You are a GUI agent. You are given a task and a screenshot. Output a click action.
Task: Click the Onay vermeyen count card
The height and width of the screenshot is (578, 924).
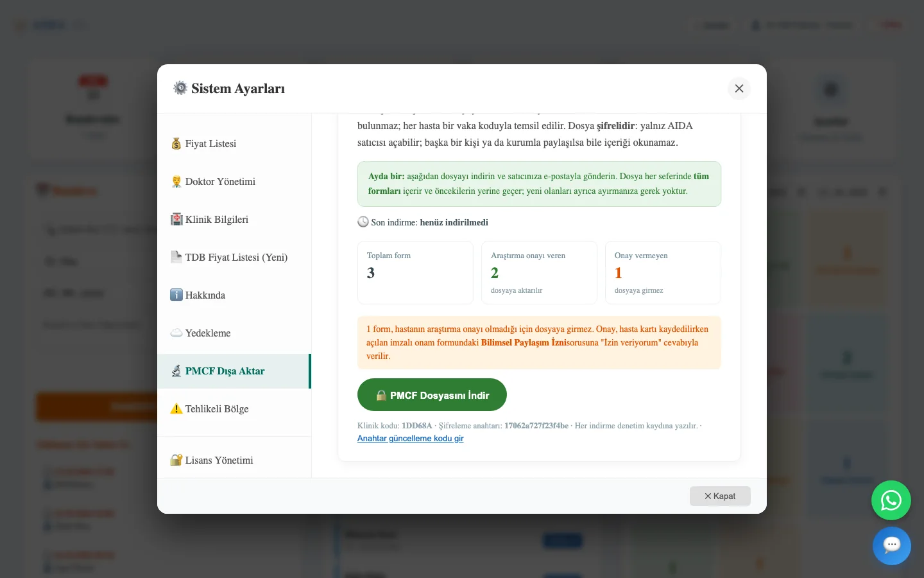(x=663, y=272)
